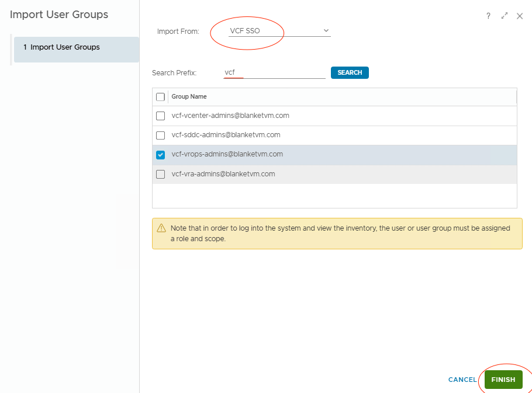Open the help question mark icon

pos(488,16)
